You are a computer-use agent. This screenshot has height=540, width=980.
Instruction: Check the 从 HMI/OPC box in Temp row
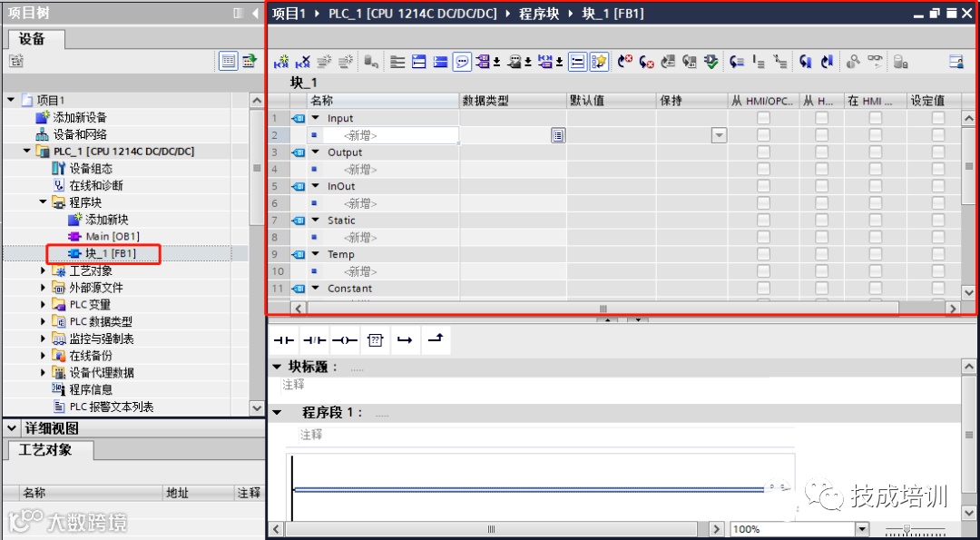tap(763, 254)
